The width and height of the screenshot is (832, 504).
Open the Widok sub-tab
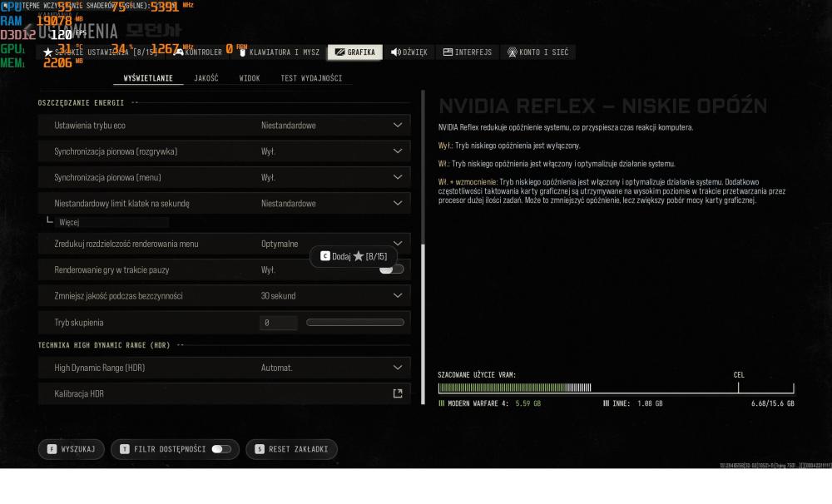250,78
